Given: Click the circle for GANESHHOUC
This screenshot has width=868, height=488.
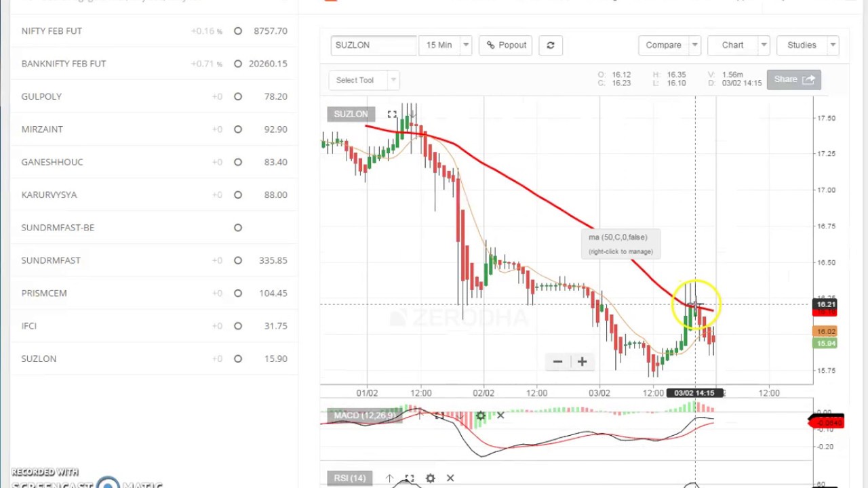Looking at the screenshot, I should pos(238,162).
